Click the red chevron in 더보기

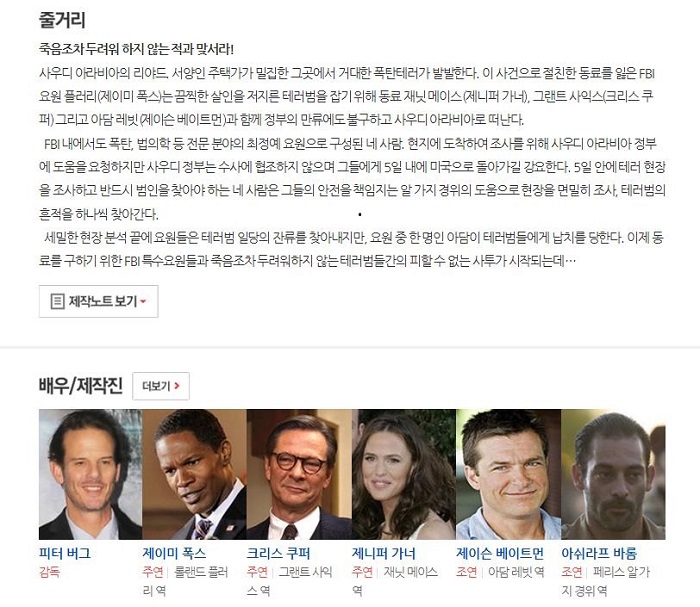tap(177, 386)
